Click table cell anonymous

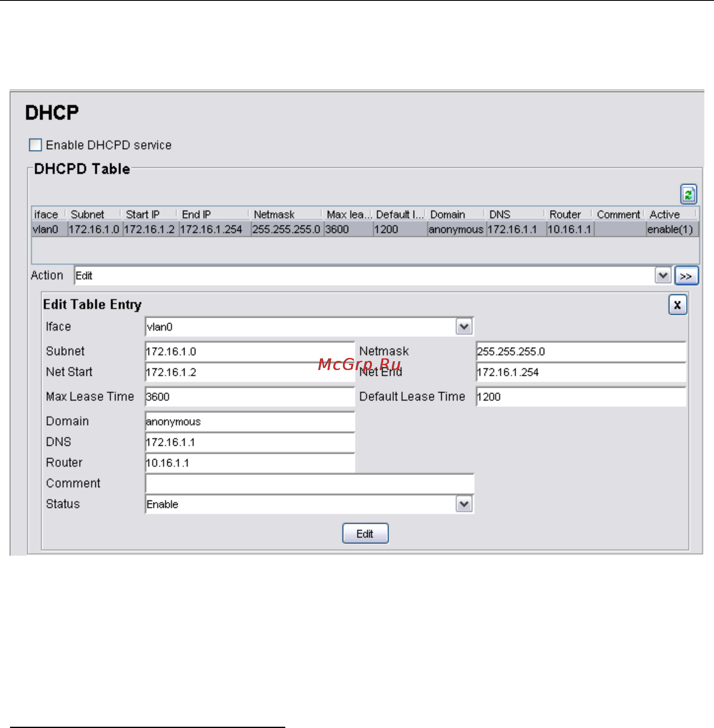(x=456, y=230)
